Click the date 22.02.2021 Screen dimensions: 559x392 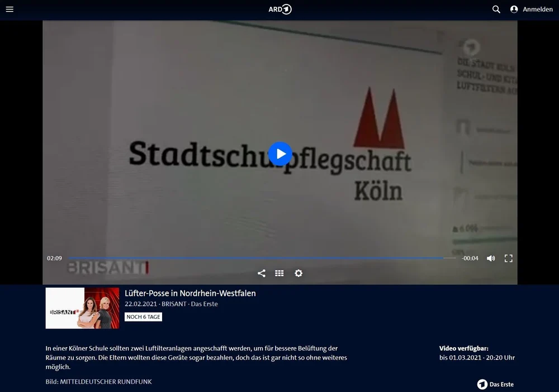pos(141,304)
